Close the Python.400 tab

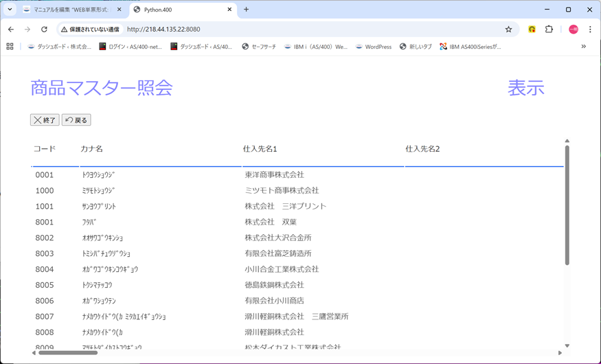(x=230, y=10)
